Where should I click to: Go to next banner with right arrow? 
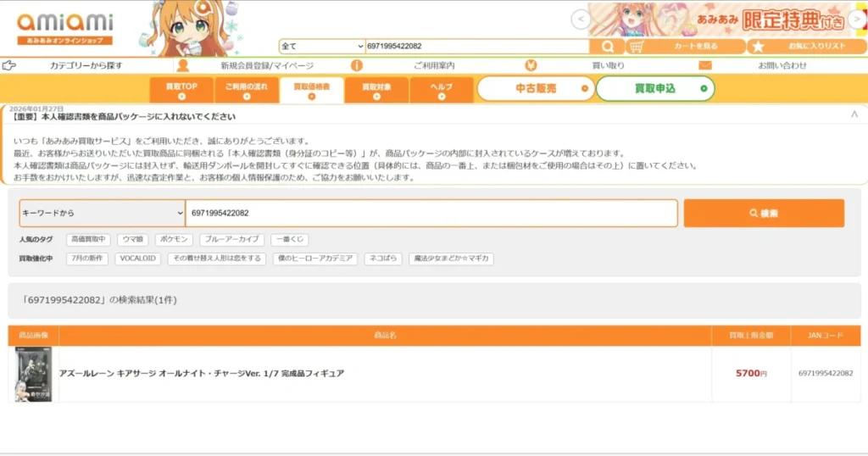[858, 19]
